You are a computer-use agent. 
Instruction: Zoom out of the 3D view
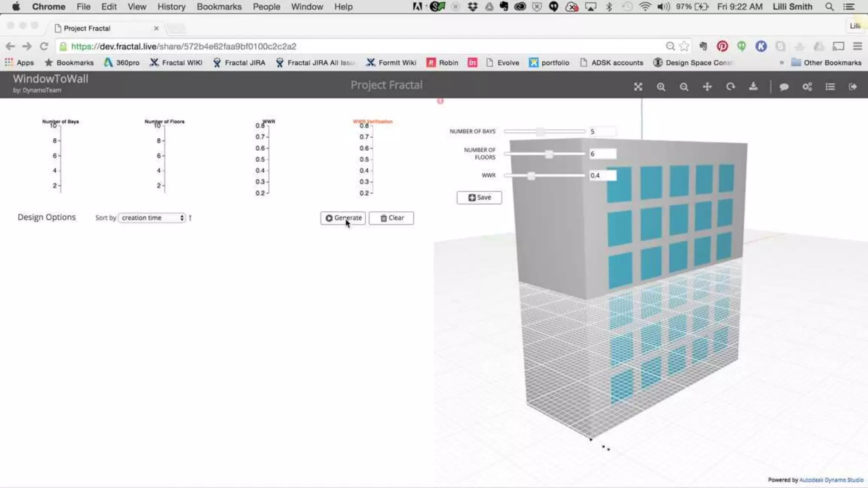coord(684,87)
